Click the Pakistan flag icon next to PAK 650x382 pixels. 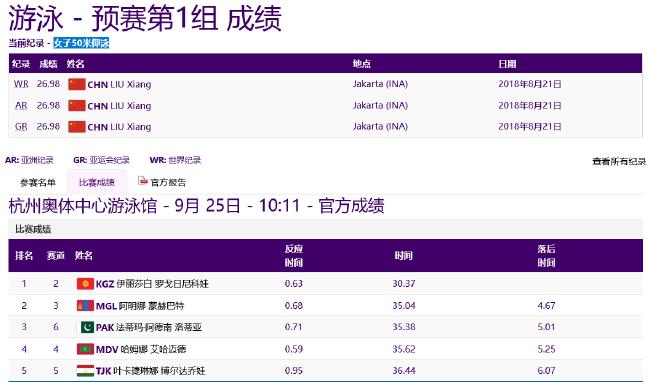[x=85, y=327]
